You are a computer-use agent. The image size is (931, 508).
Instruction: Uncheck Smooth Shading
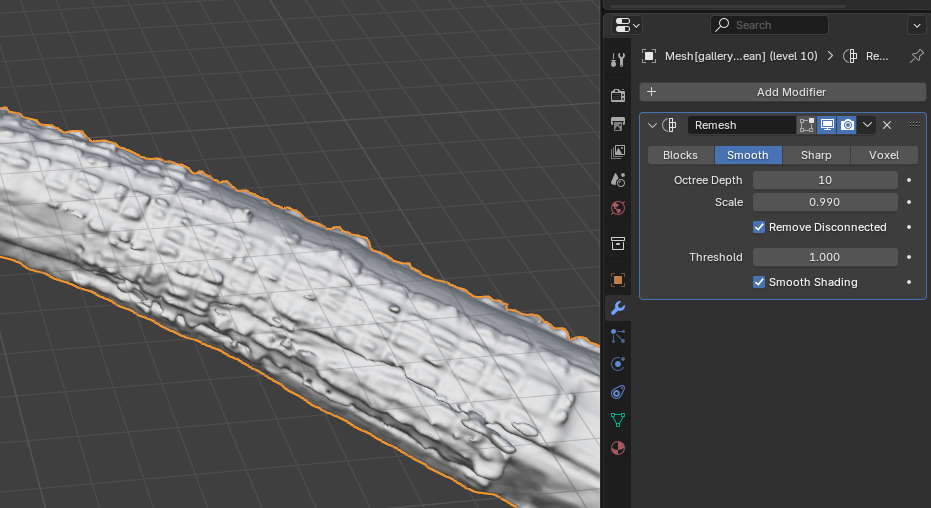[759, 282]
